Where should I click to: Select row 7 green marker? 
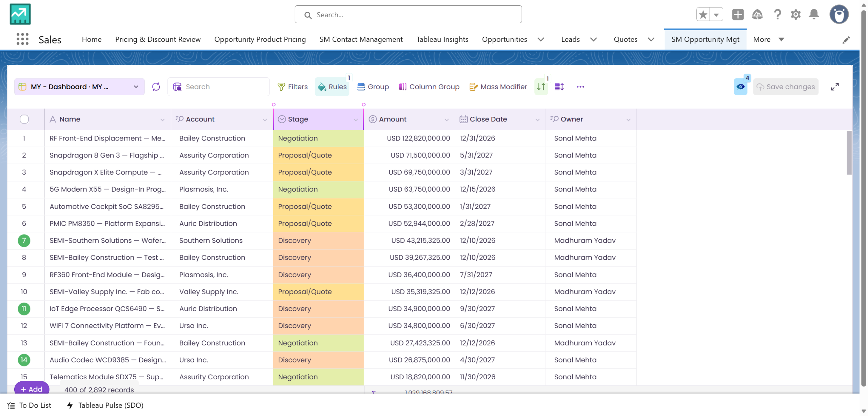click(x=24, y=241)
